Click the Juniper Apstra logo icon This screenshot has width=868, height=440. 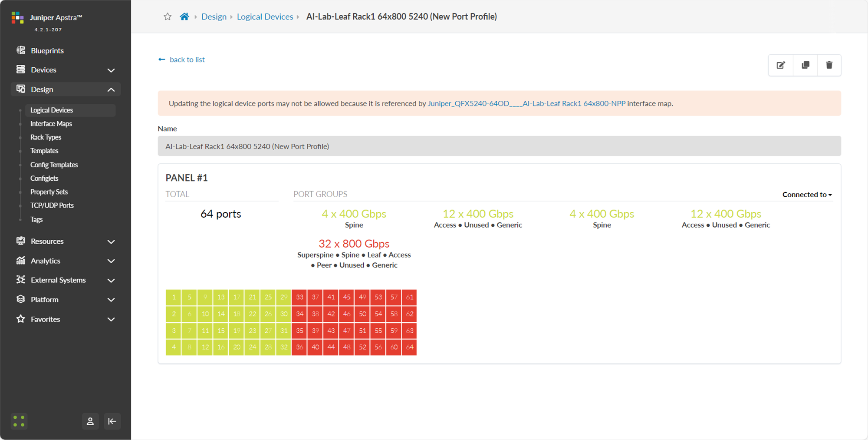click(17, 18)
